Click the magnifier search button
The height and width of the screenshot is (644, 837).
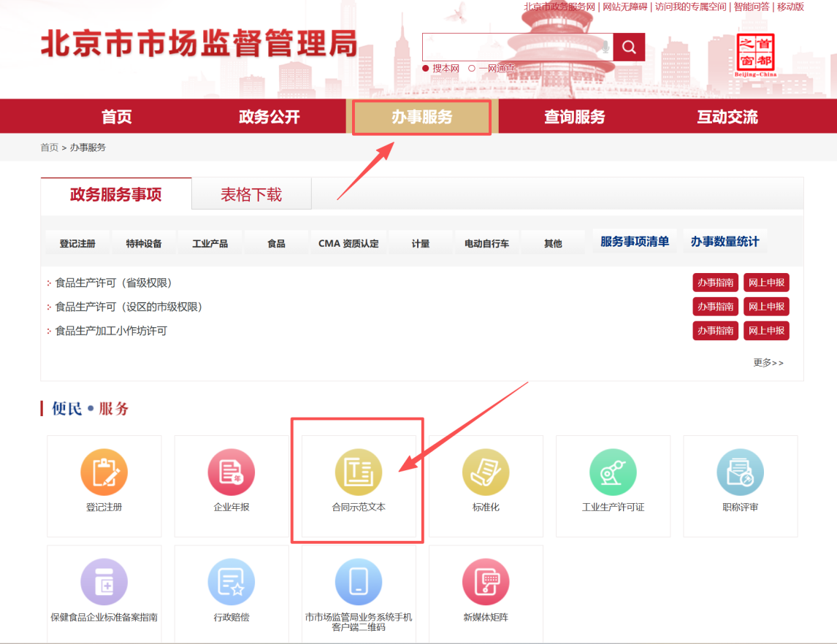(629, 47)
